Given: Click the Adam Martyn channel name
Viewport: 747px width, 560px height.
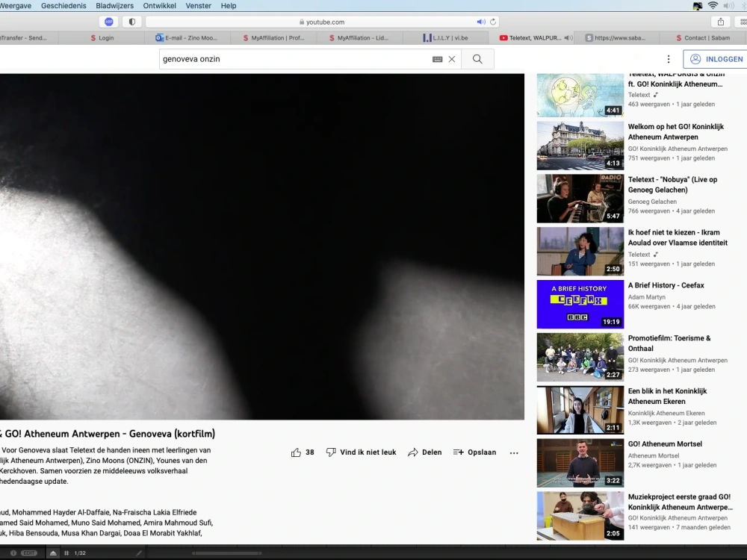Looking at the screenshot, I should (646, 296).
